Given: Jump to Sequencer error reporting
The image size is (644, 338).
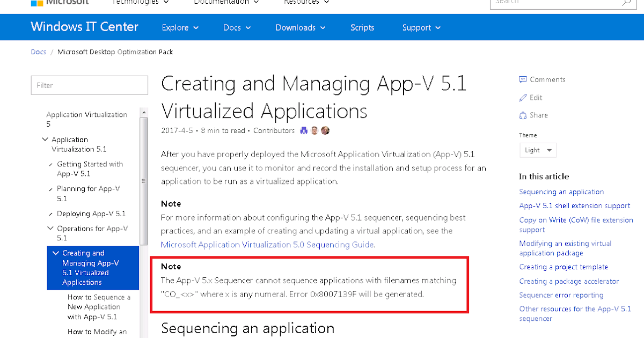Looking at the screenshot, I should point(561,295).
